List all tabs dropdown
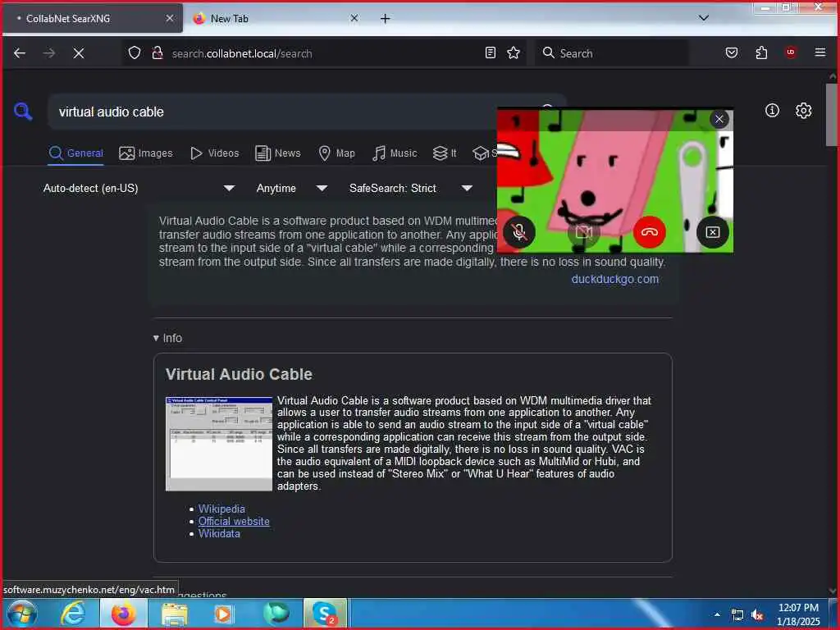Image resolution: width=840 pixels, height=630 pixels. tap(703, 18)
